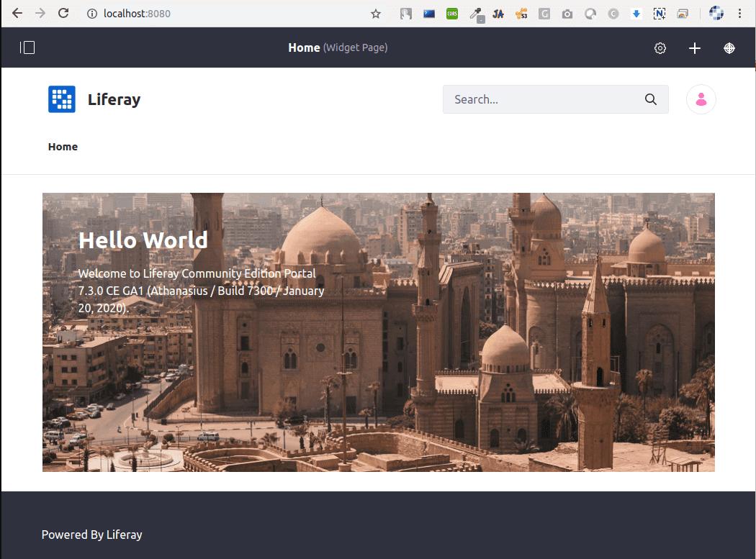
Task: Click the Powered By Liferay footer link
Action: pyautogui.click(x=91, y=535)
